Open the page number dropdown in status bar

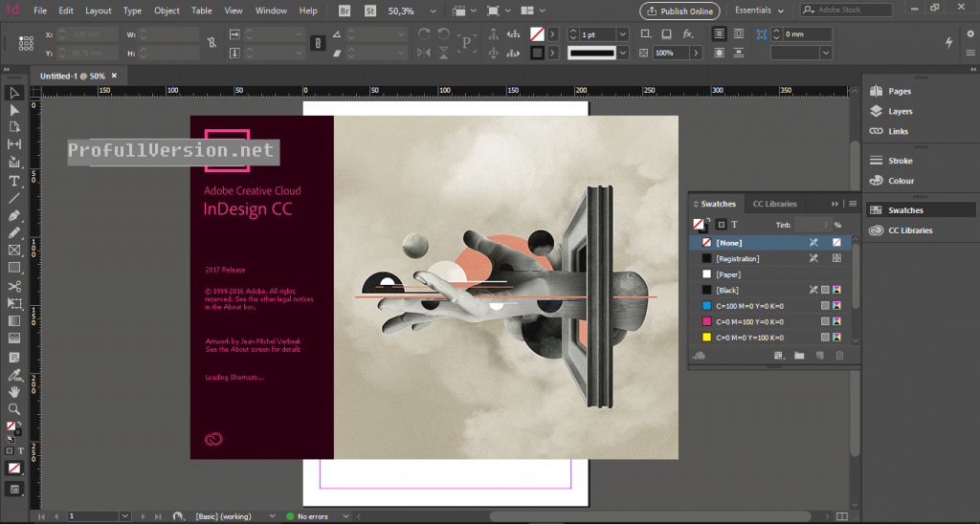click(125, 516)
